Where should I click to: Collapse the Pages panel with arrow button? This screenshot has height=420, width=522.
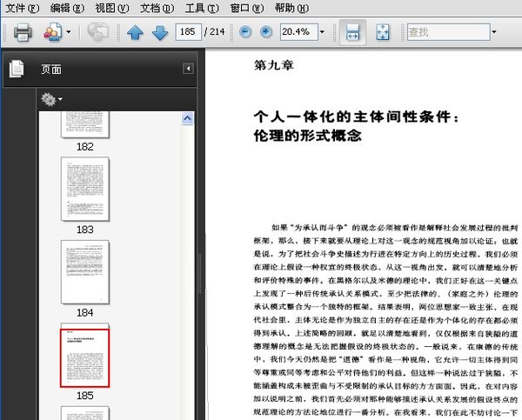(187, 69)
